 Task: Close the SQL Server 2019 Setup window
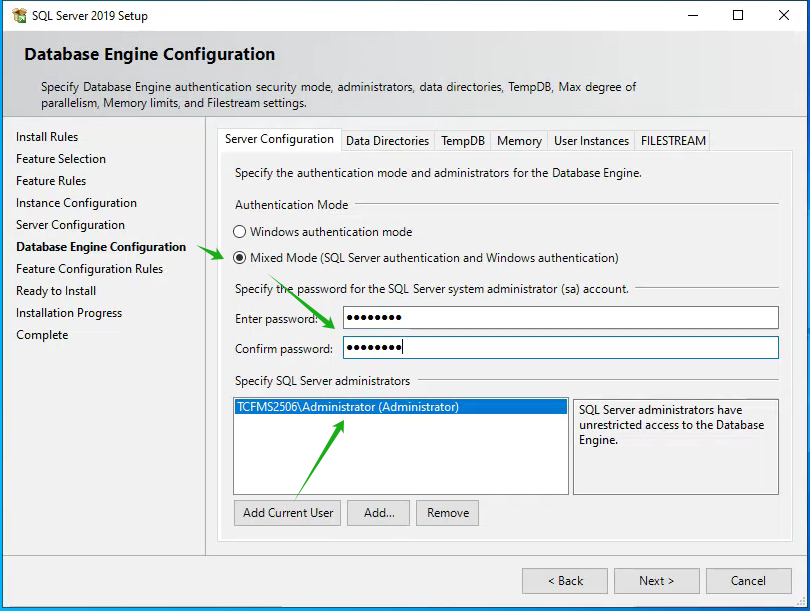pos(784,15)
